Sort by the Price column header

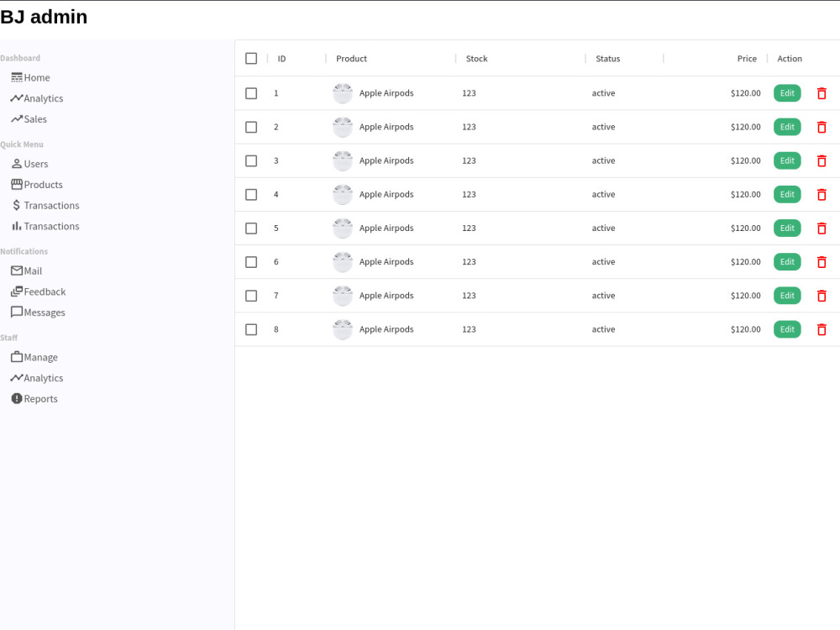[x=747, y=59]
